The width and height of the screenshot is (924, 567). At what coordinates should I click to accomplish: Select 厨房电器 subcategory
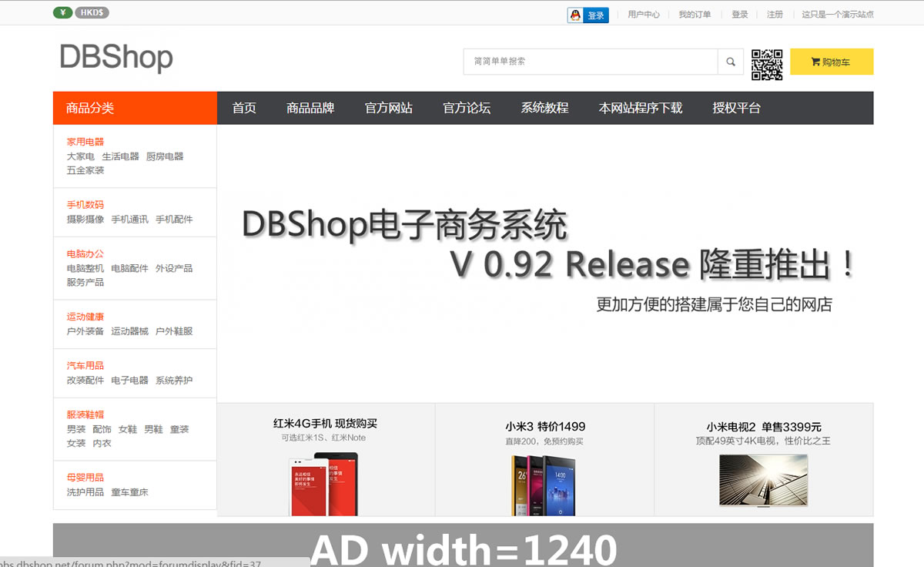[165, 156]
